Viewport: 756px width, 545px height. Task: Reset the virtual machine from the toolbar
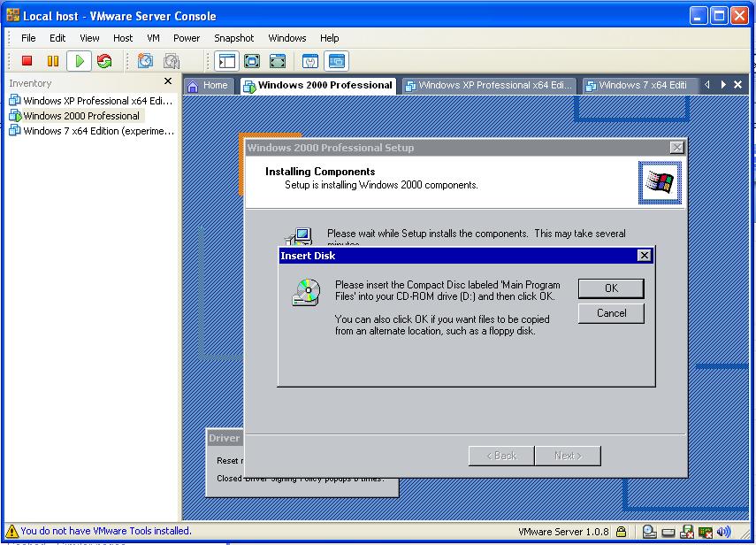coord(104,61)
